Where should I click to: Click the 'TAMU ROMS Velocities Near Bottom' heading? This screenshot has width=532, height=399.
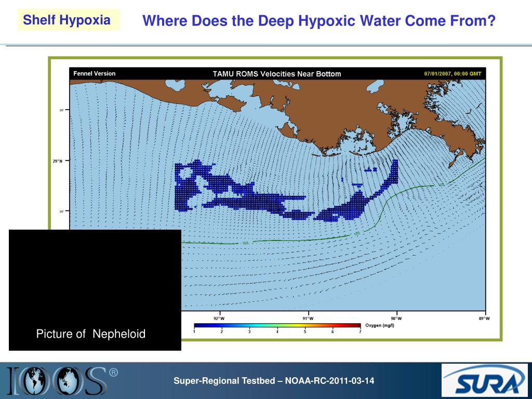pos(277,74)
